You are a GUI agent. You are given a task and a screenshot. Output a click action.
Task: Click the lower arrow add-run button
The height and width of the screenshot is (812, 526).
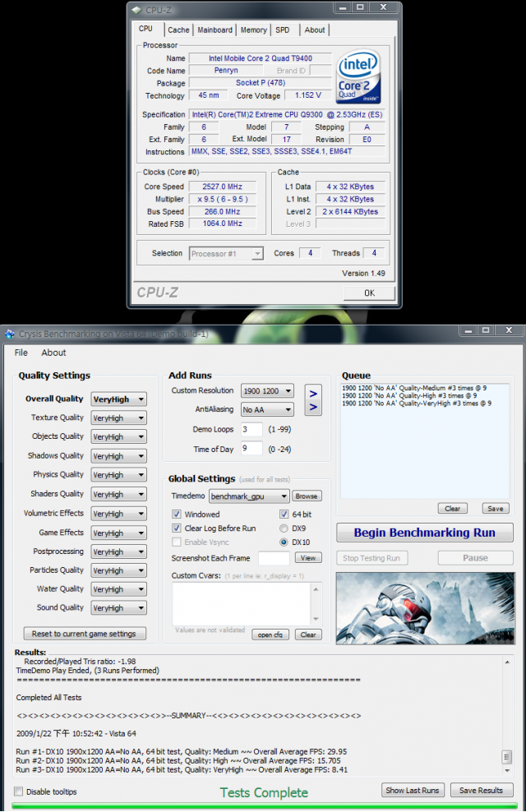coord(313,408)
